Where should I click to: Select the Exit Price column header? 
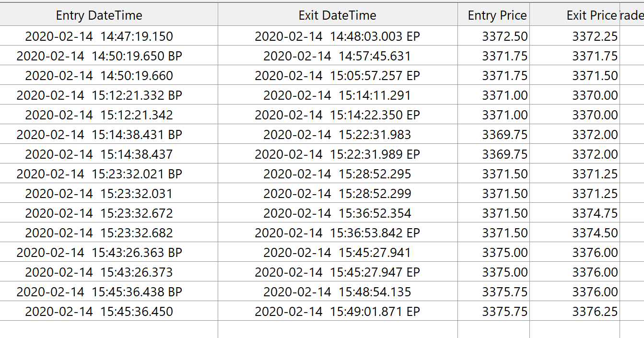click(x=591, y=15)
